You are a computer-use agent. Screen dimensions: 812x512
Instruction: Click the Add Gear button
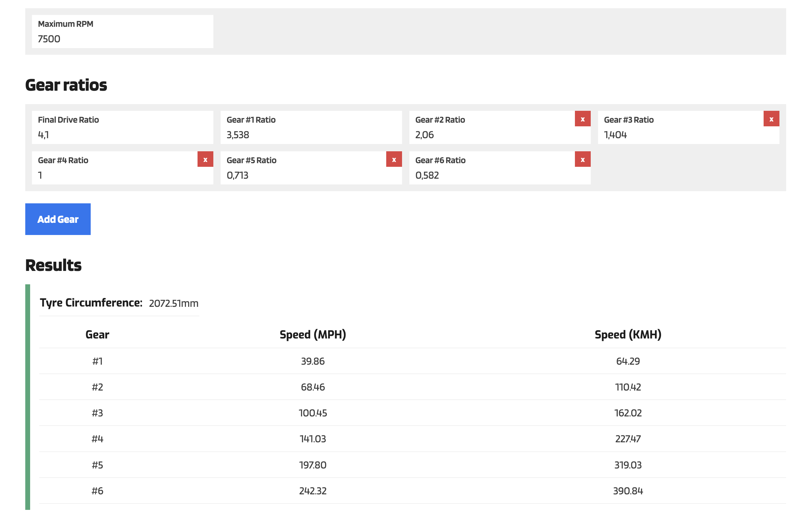pyautogui.click(x=58, y=219)
